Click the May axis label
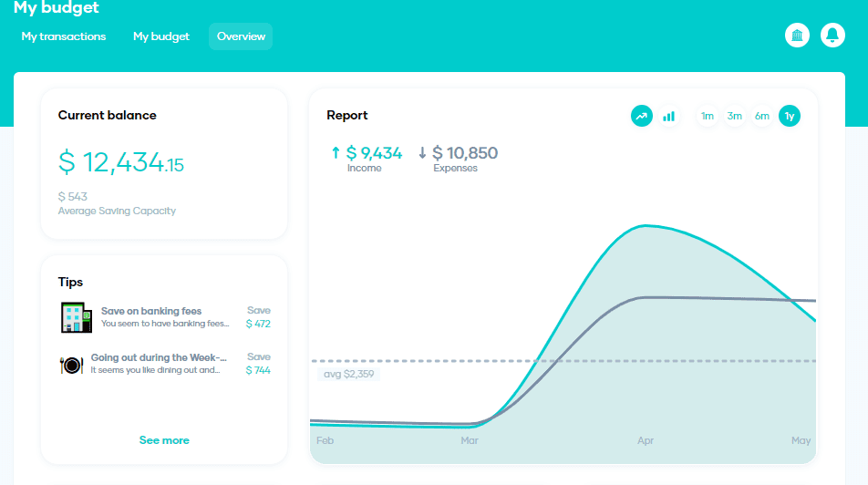 (x=801, y=440)
